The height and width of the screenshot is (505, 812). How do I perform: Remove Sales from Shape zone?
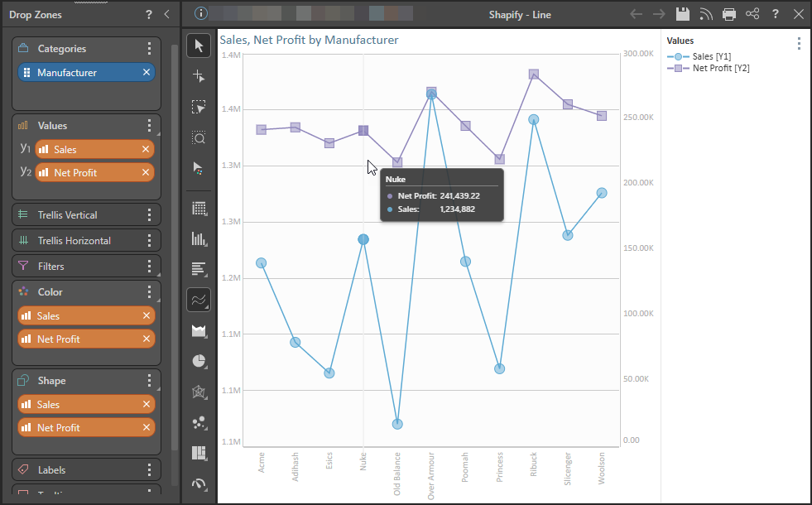(147, 404)
